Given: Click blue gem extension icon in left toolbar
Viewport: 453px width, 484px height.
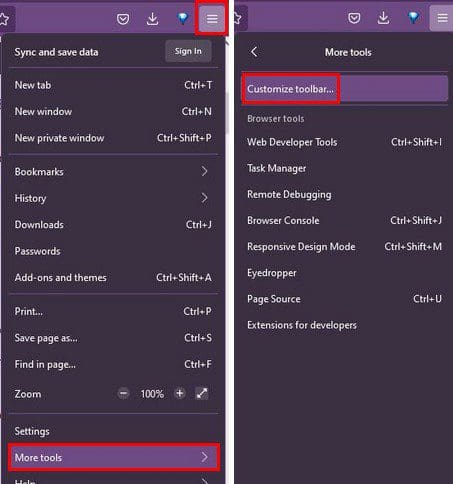Looking at the screenshot, I should pyautogui.click(x=182, y=18).
